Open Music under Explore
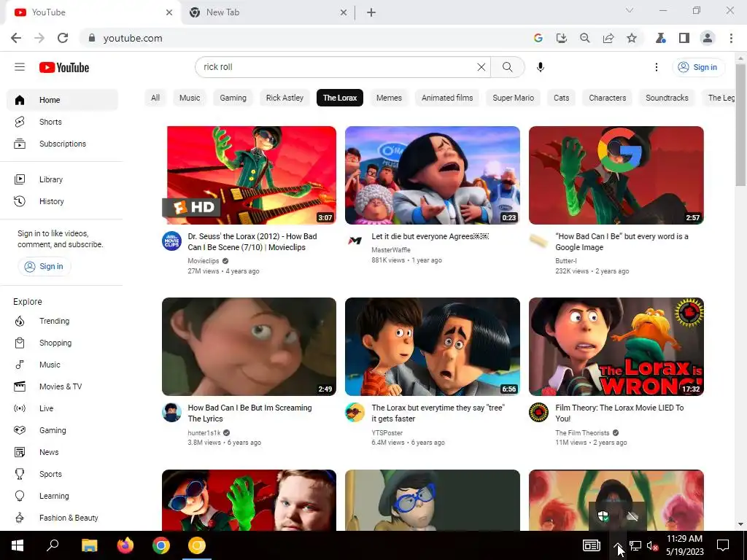 [x=63, y=365]
